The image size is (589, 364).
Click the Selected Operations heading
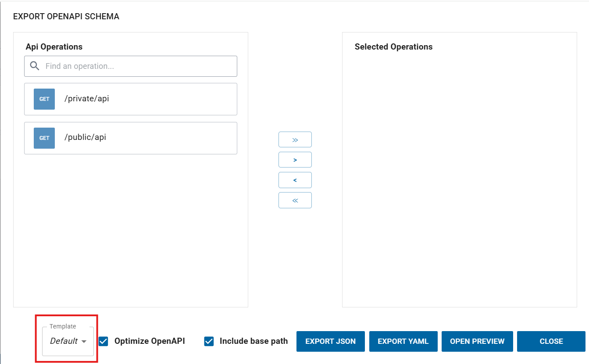394,46
